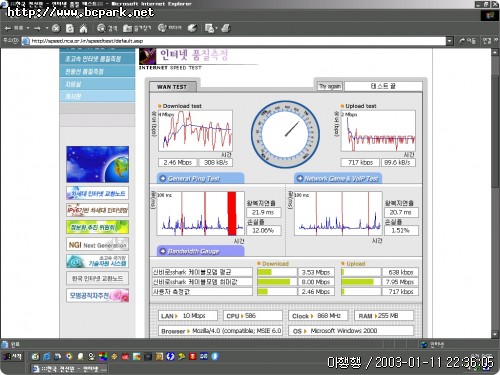The width and height of the screenshot is (500, 375).
Task: Open the 한국 인터넷 교환노드 banner
Action: click(98, 278)
